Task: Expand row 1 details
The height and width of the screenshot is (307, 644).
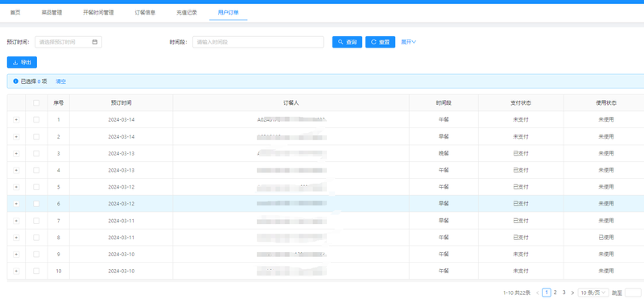Action: point(16,119)
